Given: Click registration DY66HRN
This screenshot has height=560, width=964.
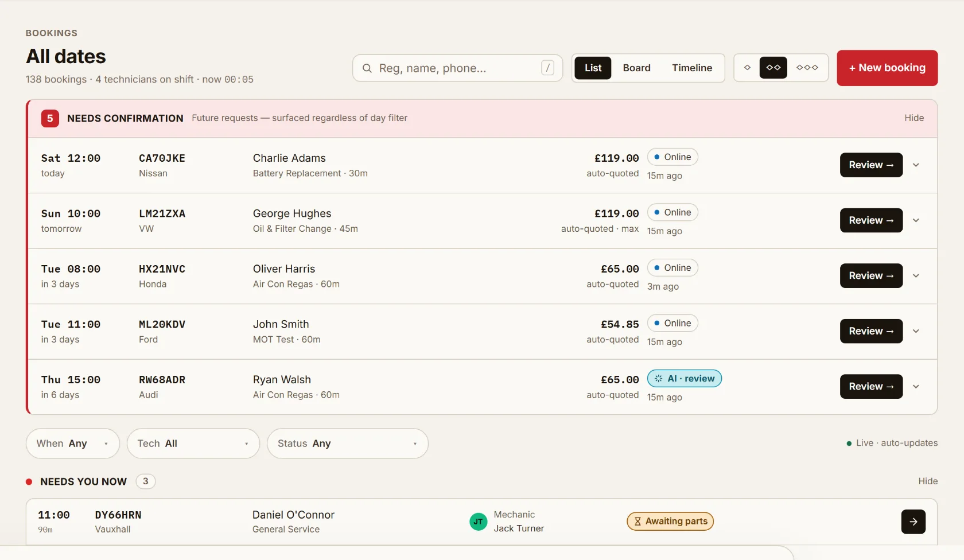Looking at the screenshot, I should tap(118, 515).
